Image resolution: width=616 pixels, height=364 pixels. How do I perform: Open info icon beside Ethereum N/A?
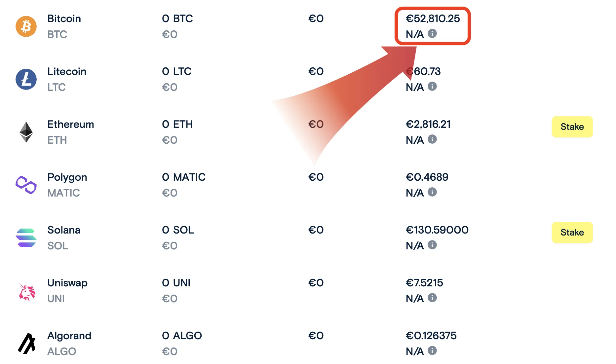coord(432,139)
